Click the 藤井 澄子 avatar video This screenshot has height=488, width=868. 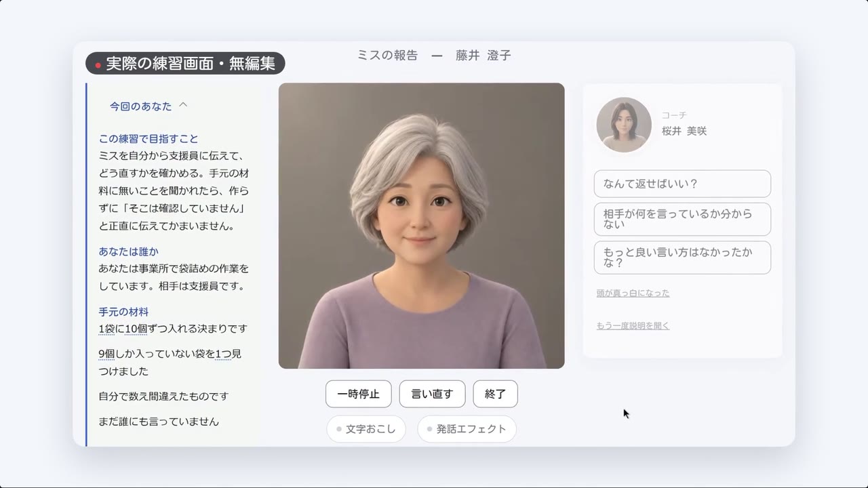pyautogui.click(x=421, y=226)
